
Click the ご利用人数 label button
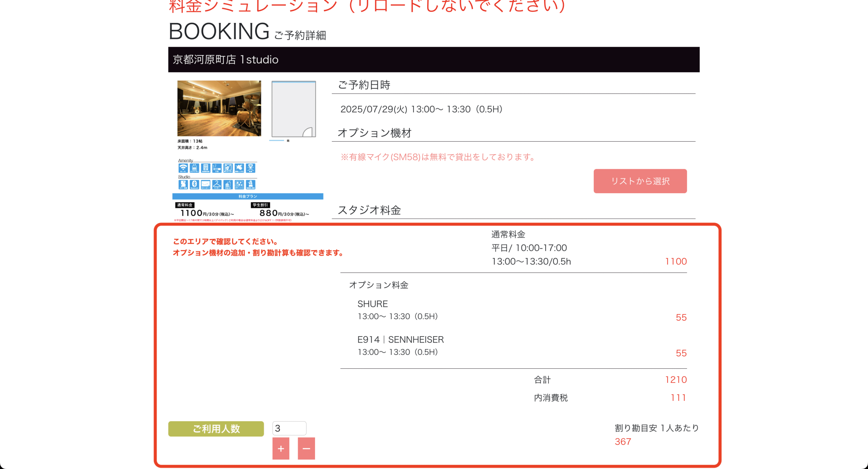(216, 429)
